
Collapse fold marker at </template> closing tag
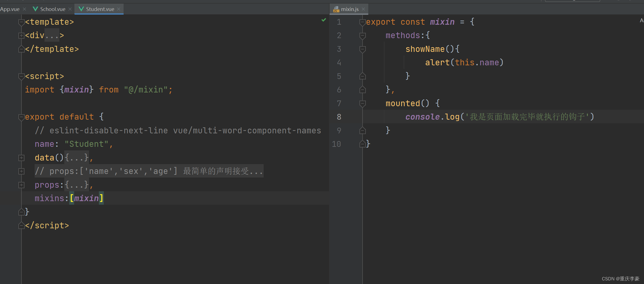[x=21, y=49]
